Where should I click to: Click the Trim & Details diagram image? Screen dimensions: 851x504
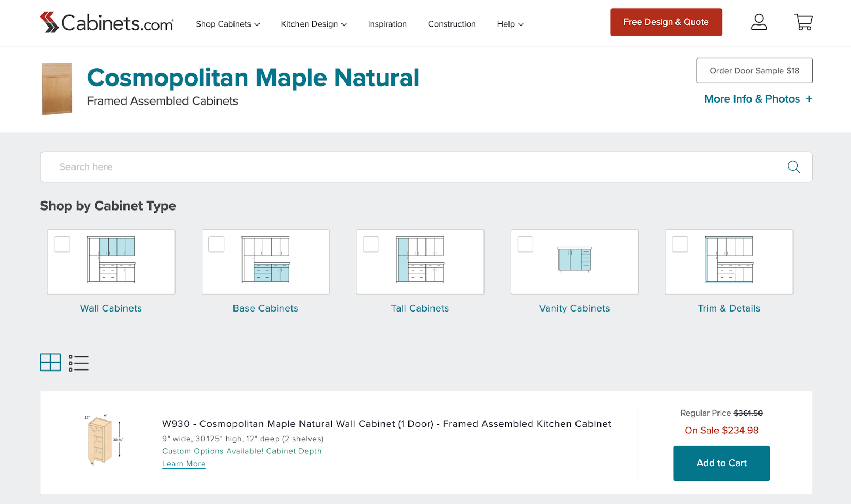729,259
